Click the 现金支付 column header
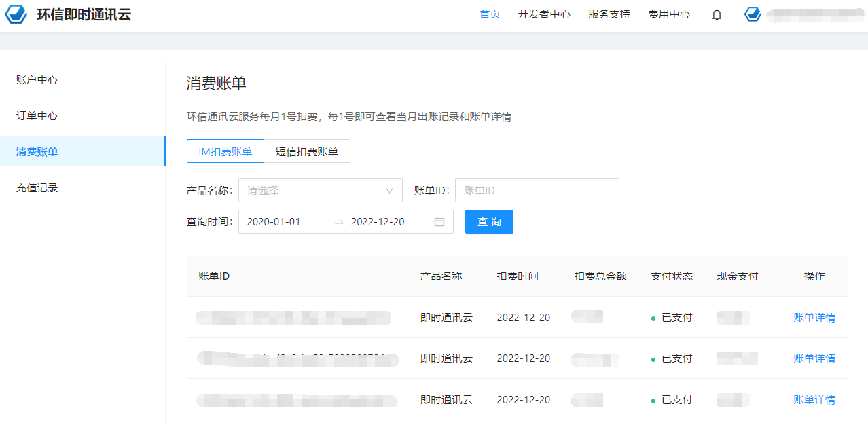Viewport: 868px width, 423px height. pos(738,276)
